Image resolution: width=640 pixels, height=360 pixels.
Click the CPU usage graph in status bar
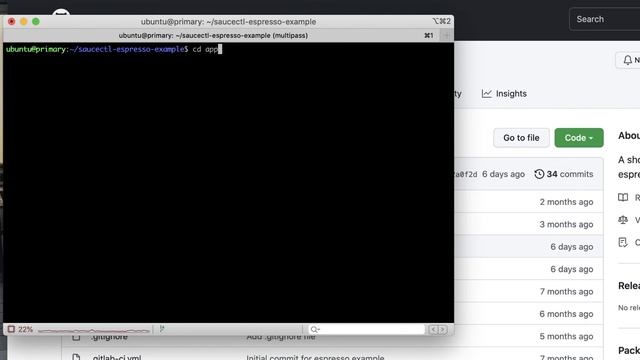click(94, 330)
